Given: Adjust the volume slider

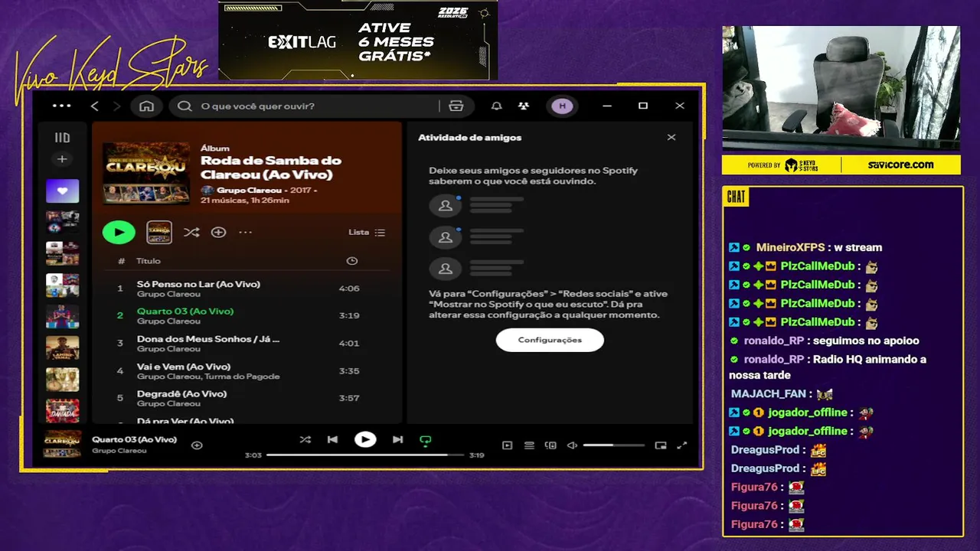Looking at the screenshot, I should pos(613,445).
